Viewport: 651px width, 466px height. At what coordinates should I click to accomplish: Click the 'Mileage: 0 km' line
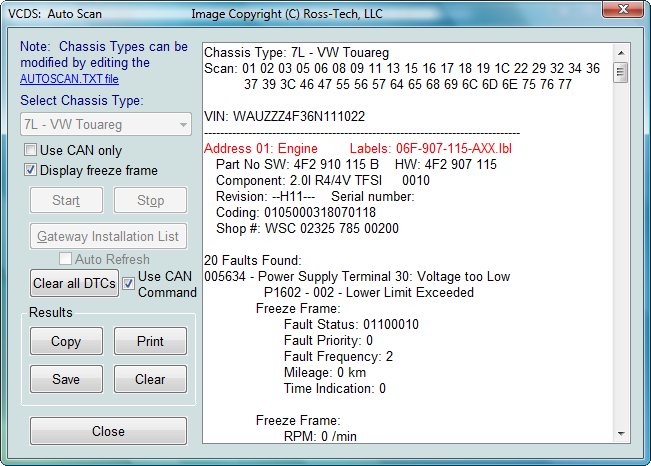325,373
